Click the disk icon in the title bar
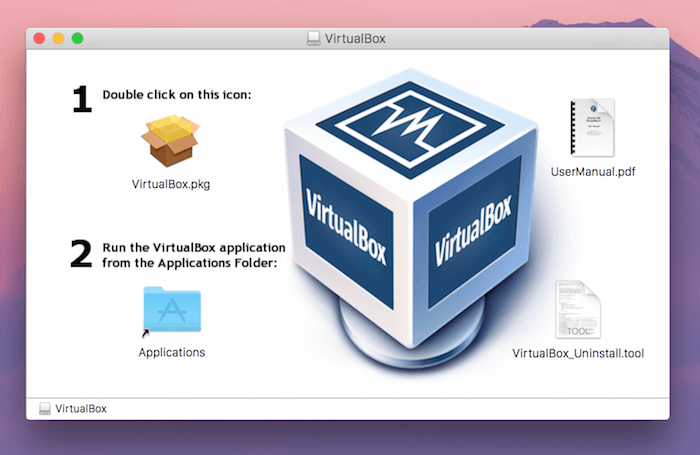Viewport: 700px width, 455px height. tap(315, 39)
